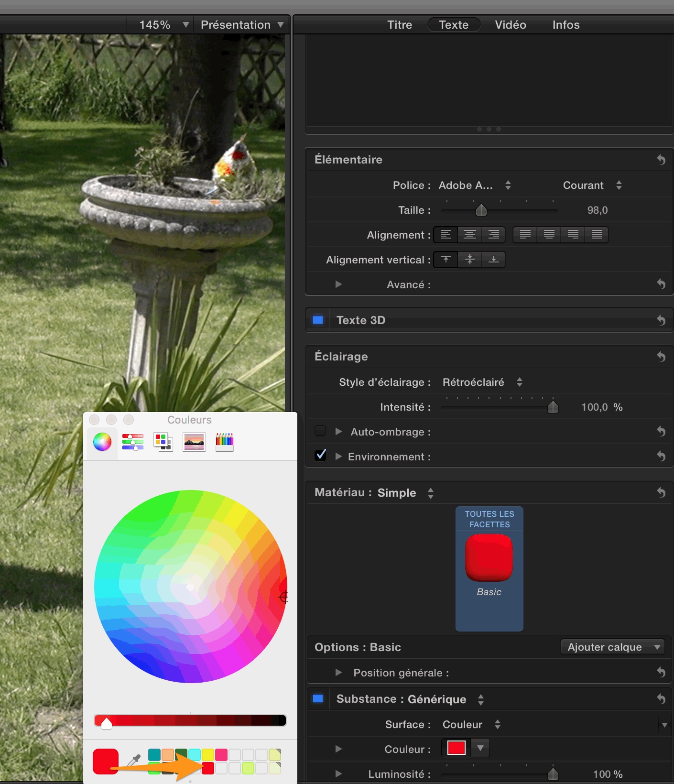Select the pencils color picker mode

[x=225, y=442]
